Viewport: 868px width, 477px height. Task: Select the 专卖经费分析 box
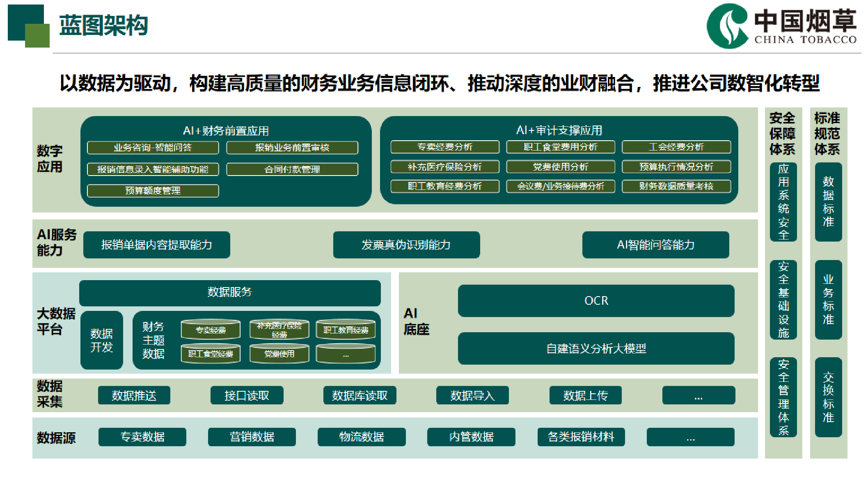pos(444,147)
